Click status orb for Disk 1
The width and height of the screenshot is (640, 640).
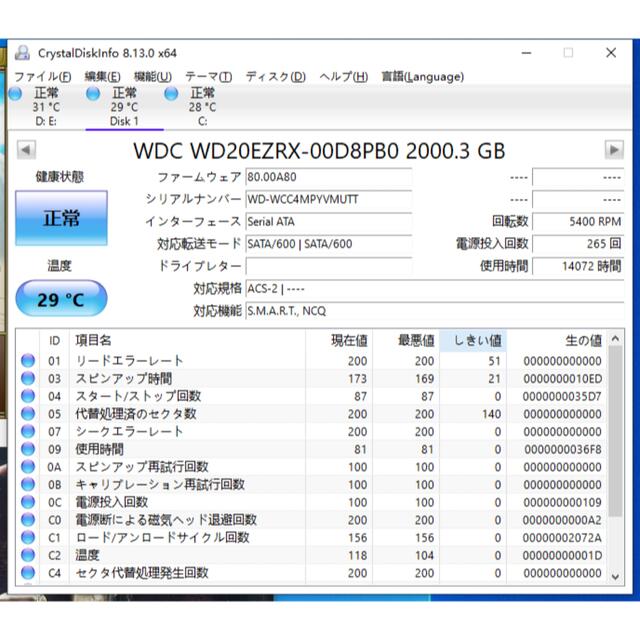(x=93, y=93)
